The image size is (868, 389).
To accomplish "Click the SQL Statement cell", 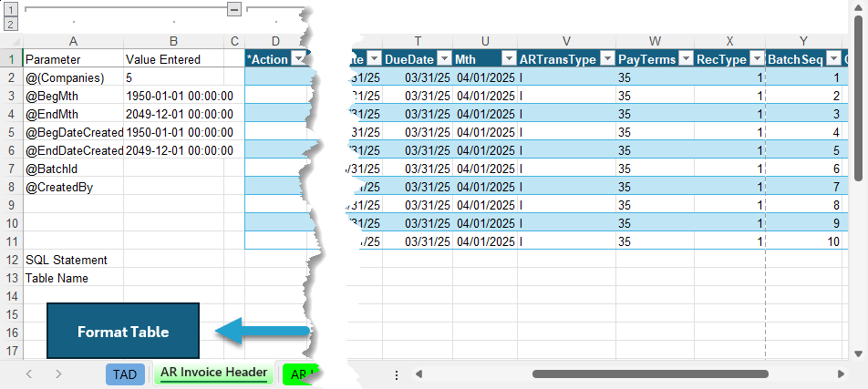I will [x=73, y=260].
